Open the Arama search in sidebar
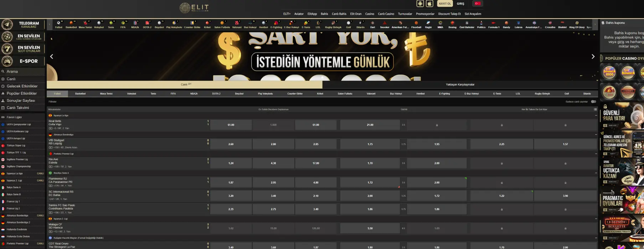This screenshot has height=249, width=644. 23,71
